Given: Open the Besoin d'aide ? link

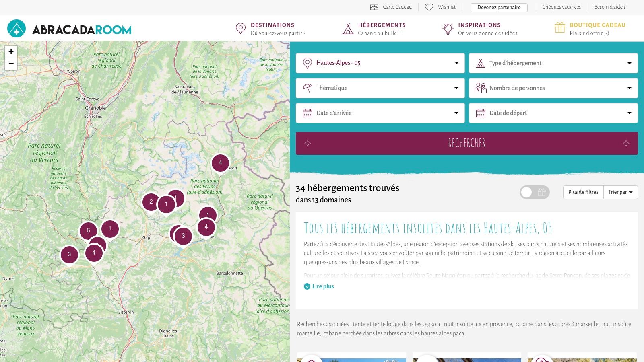Looking at the screenshot, I should 610,7.
